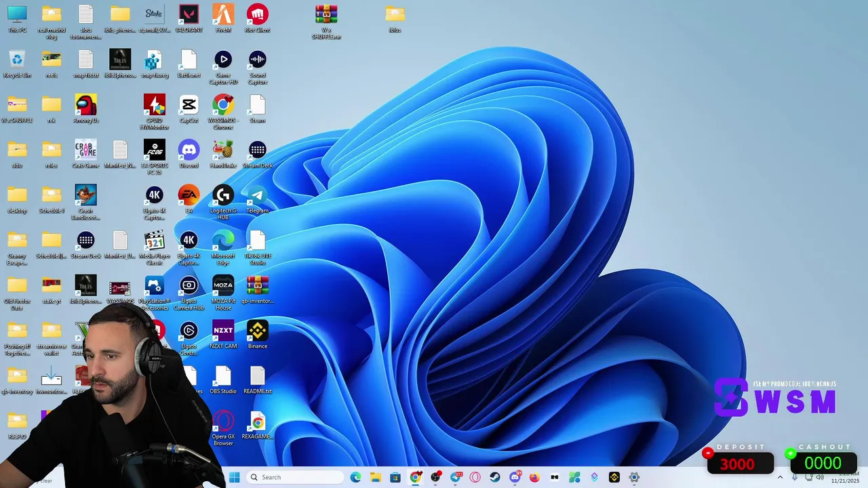
Task: Select the Game Capture HD icon
Action: [x=223, y=68]
